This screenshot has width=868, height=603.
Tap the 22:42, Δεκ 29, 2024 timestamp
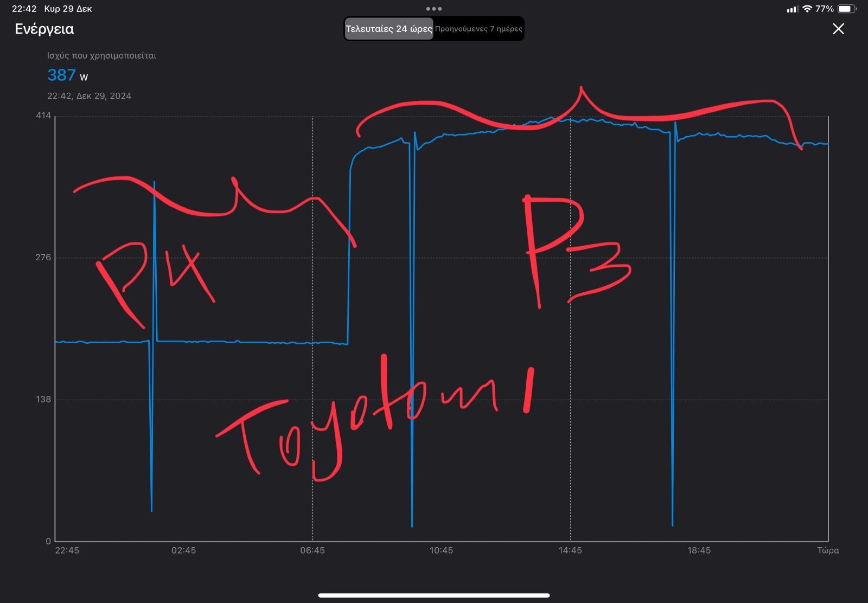coord(89,96)
